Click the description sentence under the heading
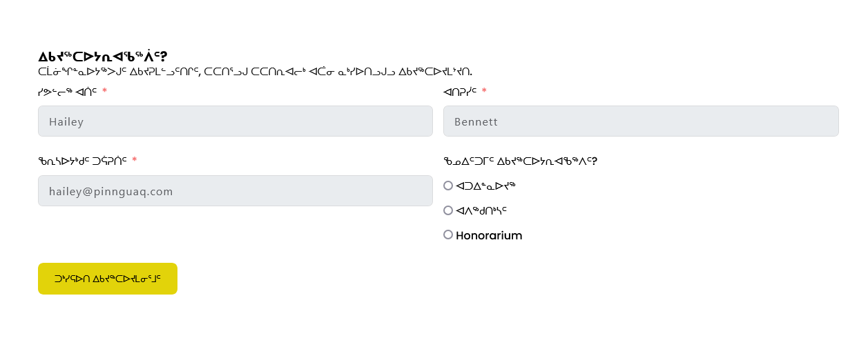This screenshot has height=358, width=868. point(255,71)
